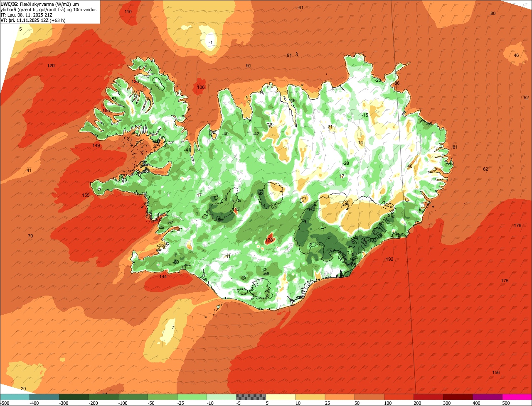
Task: Select the -100 to -50 legend color box
Action: (x=133, y=397)
